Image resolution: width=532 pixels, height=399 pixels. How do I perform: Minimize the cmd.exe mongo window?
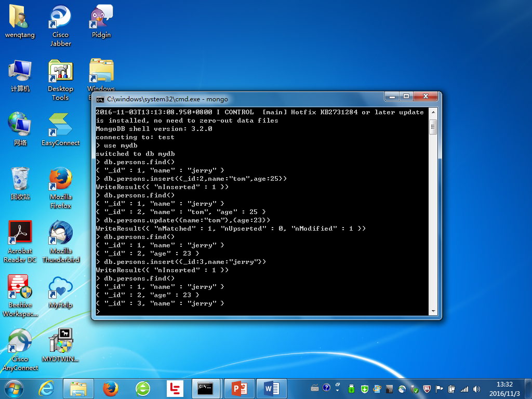pos(392,97)
